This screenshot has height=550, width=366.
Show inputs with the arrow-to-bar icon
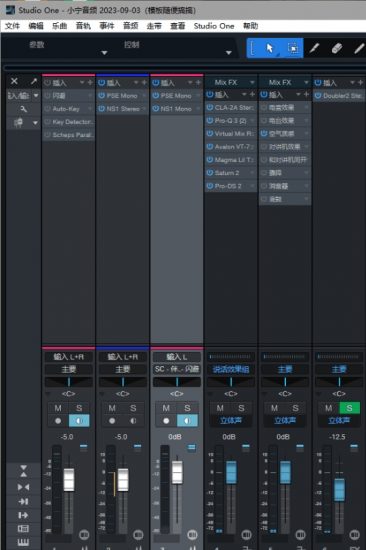pos(23,501)
